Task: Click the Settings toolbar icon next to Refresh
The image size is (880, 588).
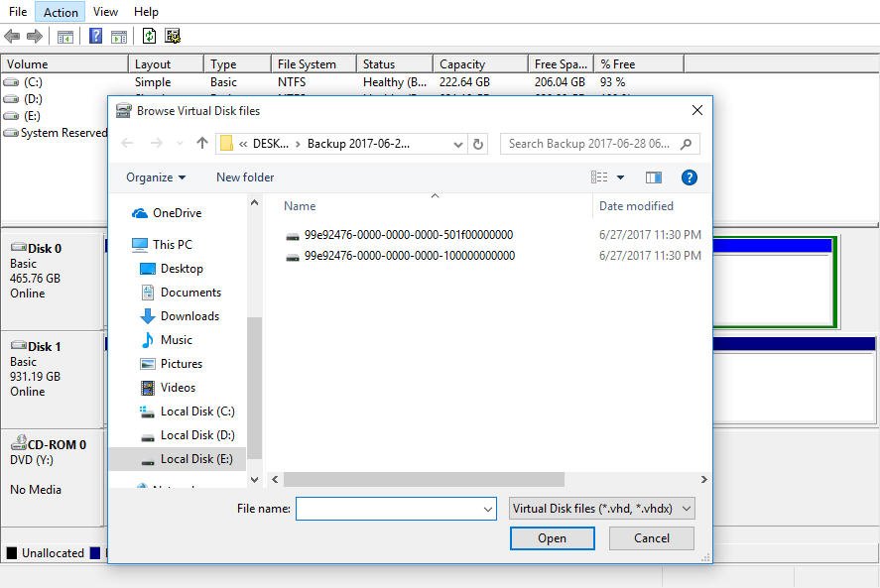Action: pos(173,37)
